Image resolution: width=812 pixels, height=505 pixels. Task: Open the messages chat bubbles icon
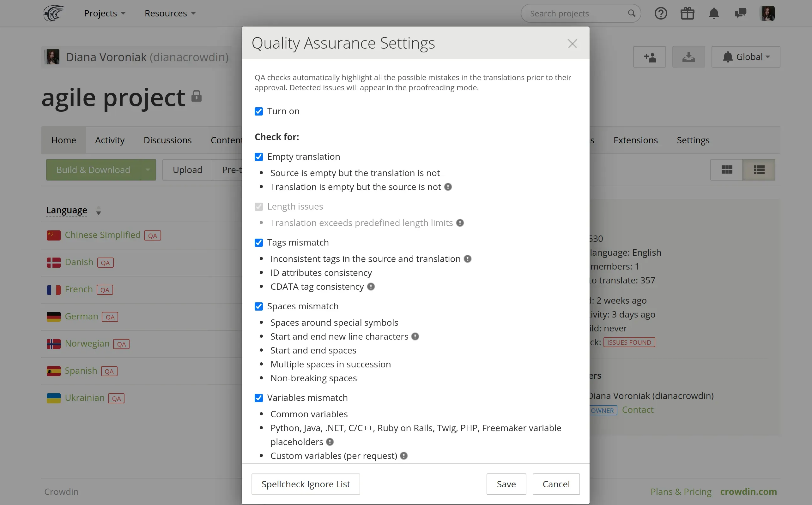(x=741, y=13)
